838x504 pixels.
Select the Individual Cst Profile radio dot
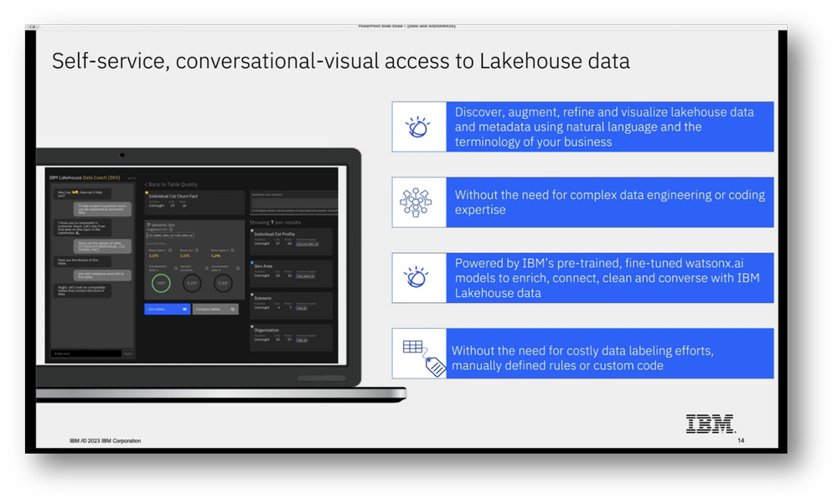click(252, 230)
